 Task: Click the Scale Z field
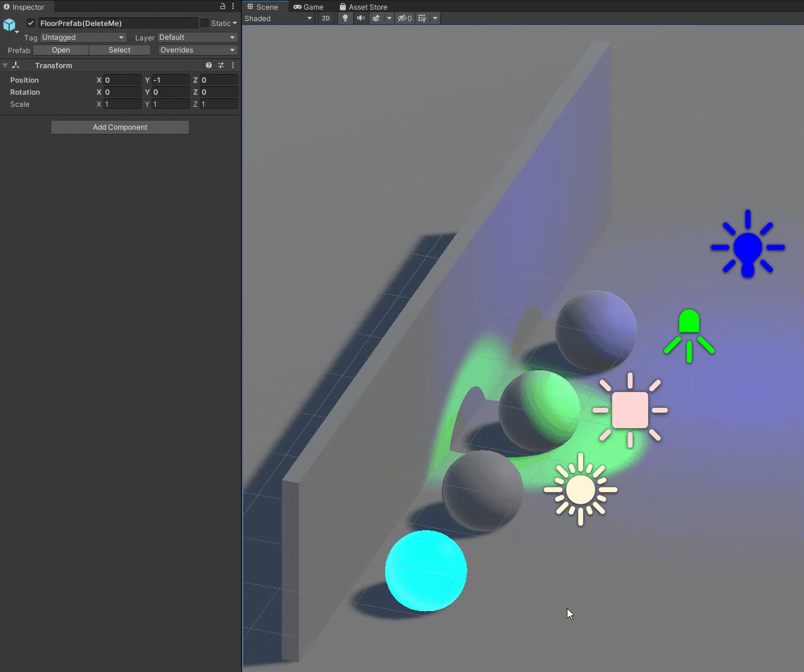(x=219, y=104)
